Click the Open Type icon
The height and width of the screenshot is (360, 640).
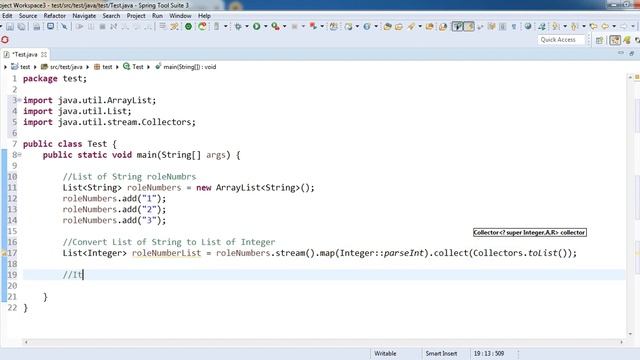[387, 27]
